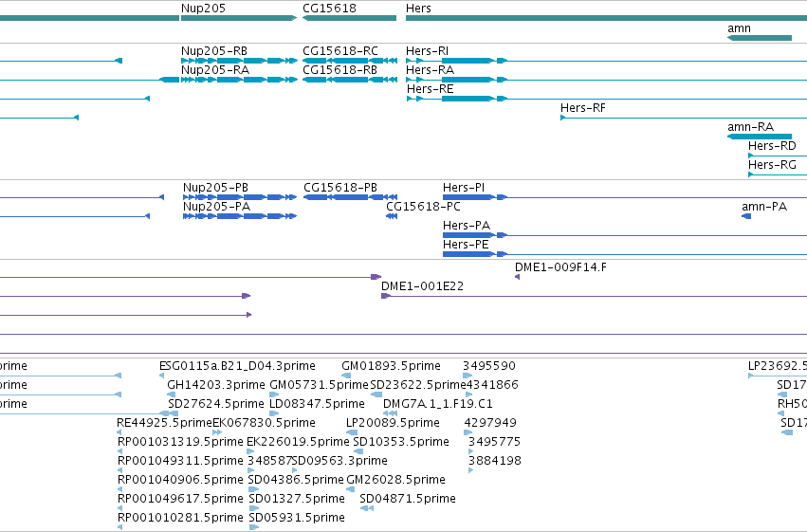807x532 pixels.
Task: Select the ESG0115a.B21_D04.3prime EST label
Action: point(237,366)
